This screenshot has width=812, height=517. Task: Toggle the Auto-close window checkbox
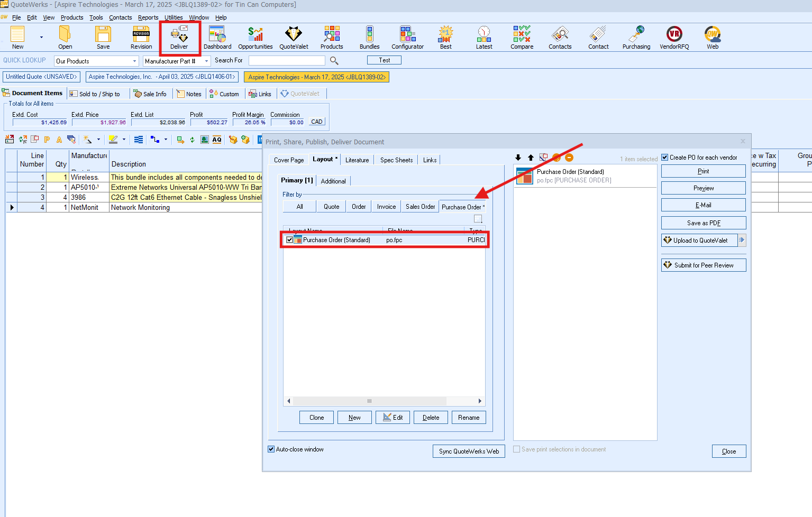pyautogui.click(x=271, y=449)
